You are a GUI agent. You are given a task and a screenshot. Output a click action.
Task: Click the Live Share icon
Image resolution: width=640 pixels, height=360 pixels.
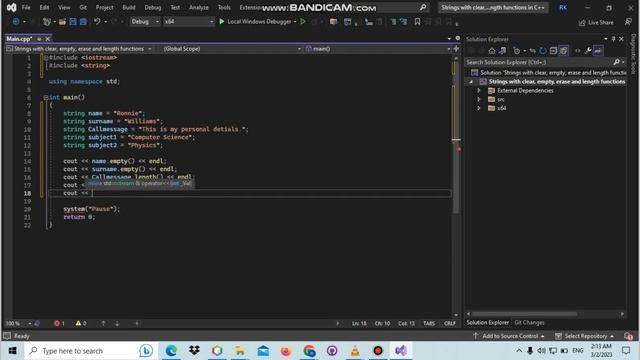pos(582,23)
